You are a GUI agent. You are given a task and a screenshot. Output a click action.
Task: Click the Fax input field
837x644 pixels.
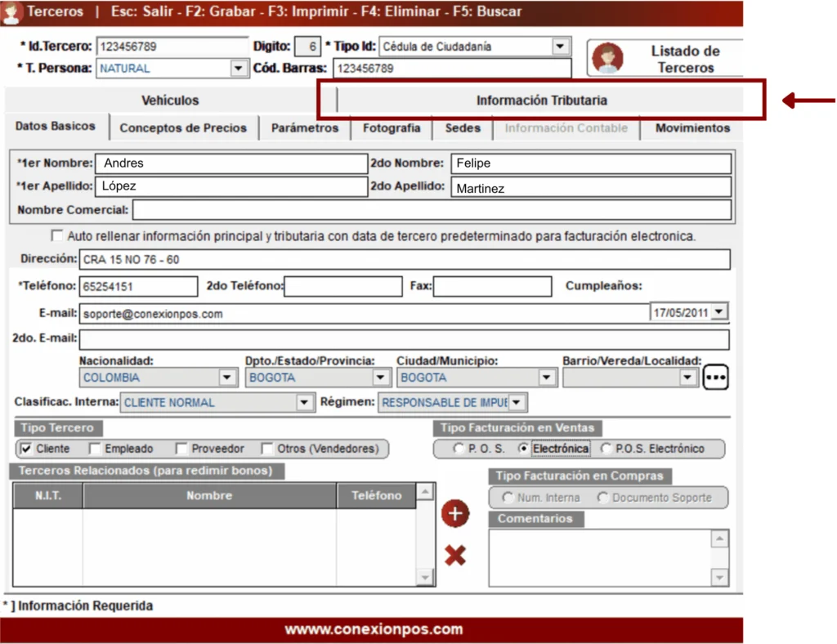tap(492, 286)
